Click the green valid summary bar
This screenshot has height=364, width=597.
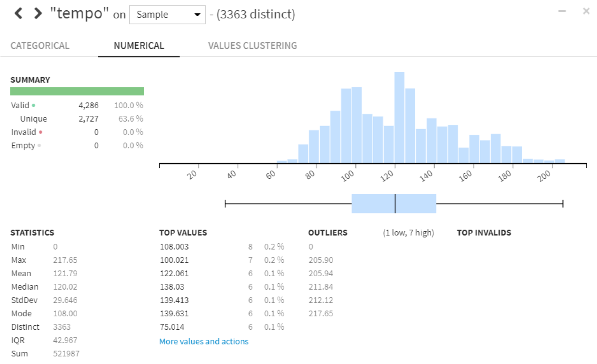pyautogui.click(x=77, y=91)
